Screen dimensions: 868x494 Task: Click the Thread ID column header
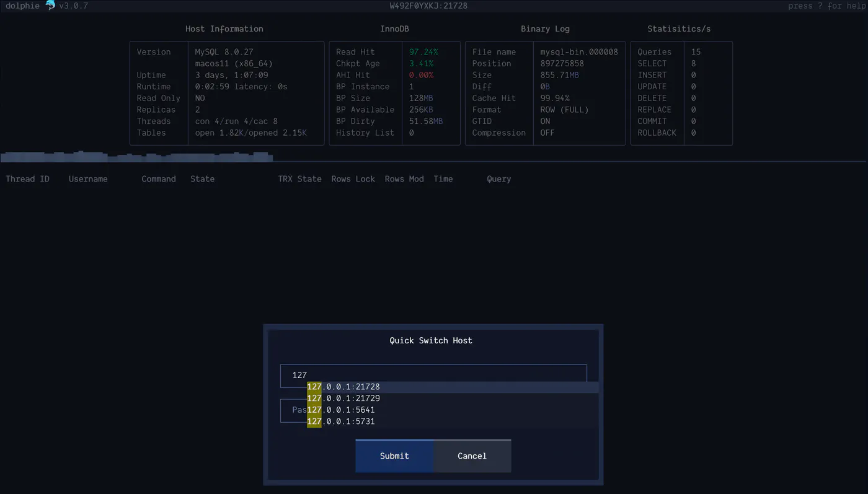click(27, 179)
